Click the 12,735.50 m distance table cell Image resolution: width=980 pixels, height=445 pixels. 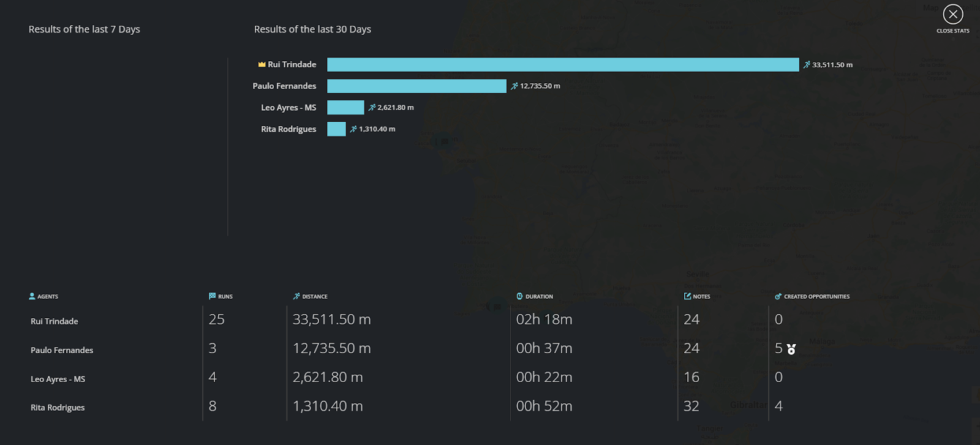pyautogui.click(x=332, y=348)
